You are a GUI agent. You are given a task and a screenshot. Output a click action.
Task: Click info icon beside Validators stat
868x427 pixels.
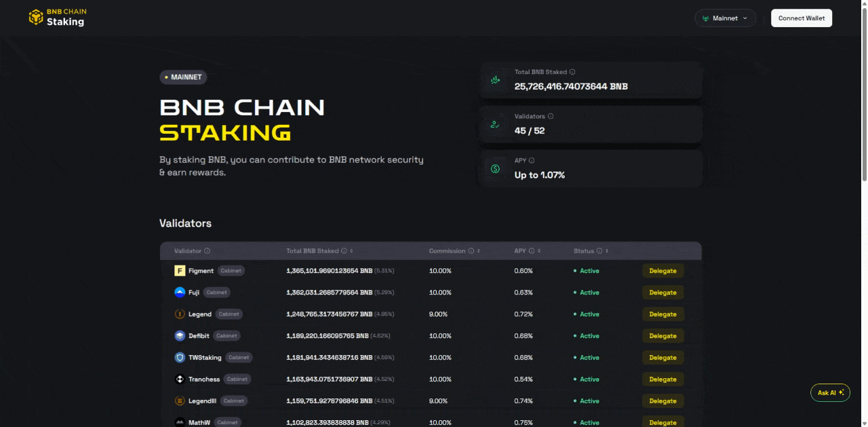pyautogui.click(x=550, y=116)
